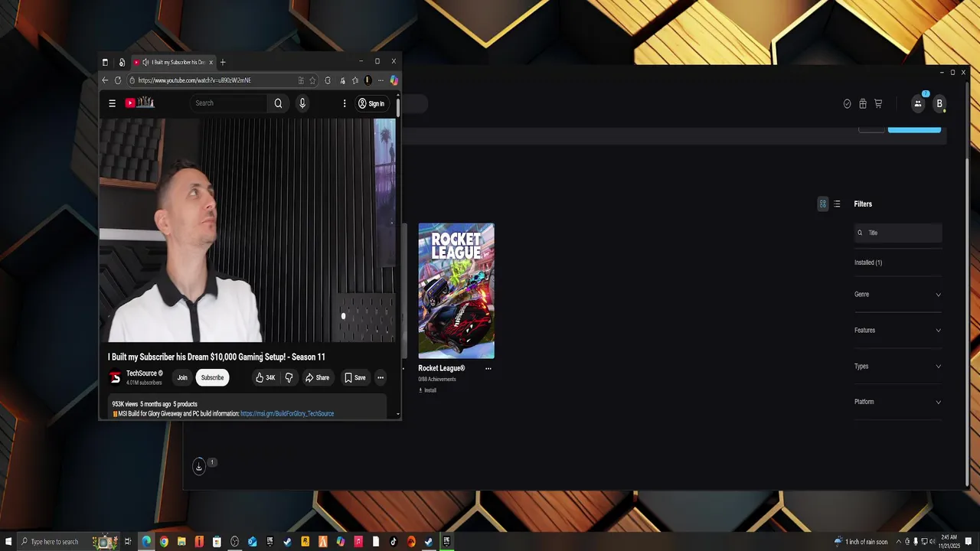Switch Epic library to grid view
Image resolution: width=980 pixels, height=551 pixels.
click(823, 204)
